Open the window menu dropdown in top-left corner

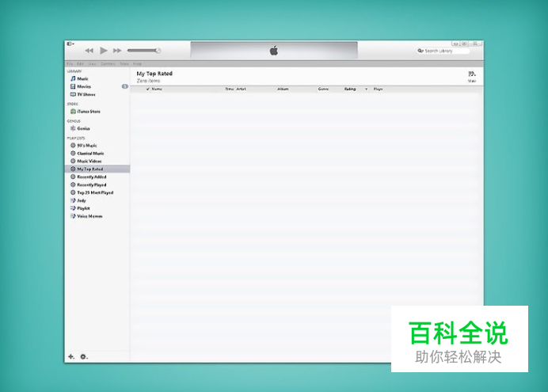click(x=70, y=44)
